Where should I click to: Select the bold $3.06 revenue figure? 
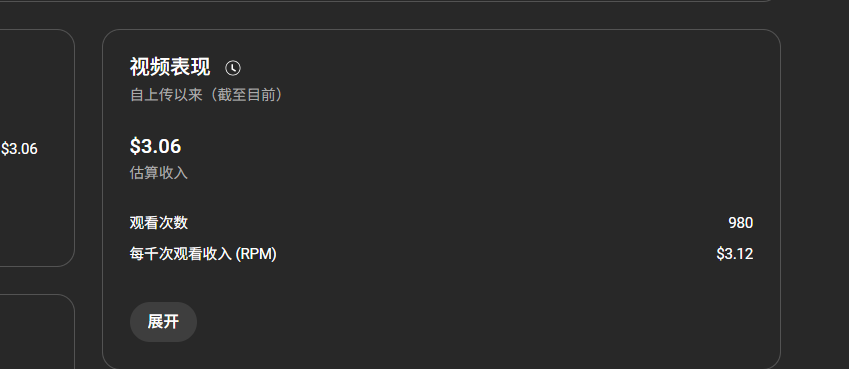coord(155,146)
